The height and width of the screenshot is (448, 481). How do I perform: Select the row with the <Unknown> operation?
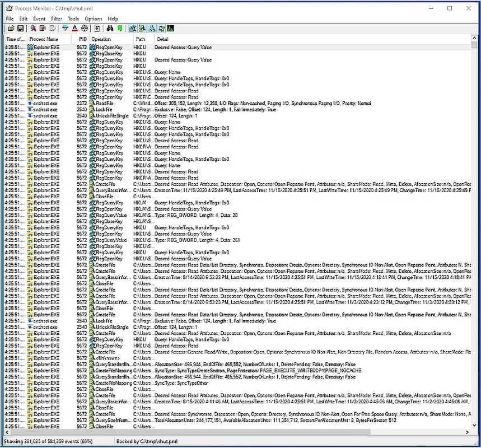point(237,358)
